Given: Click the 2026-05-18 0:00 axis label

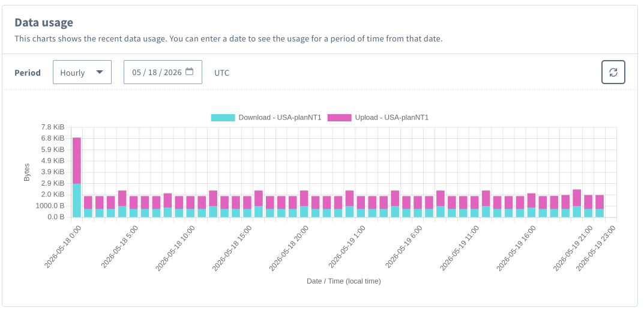Looking at the screenshot, I should pos(63,247).
